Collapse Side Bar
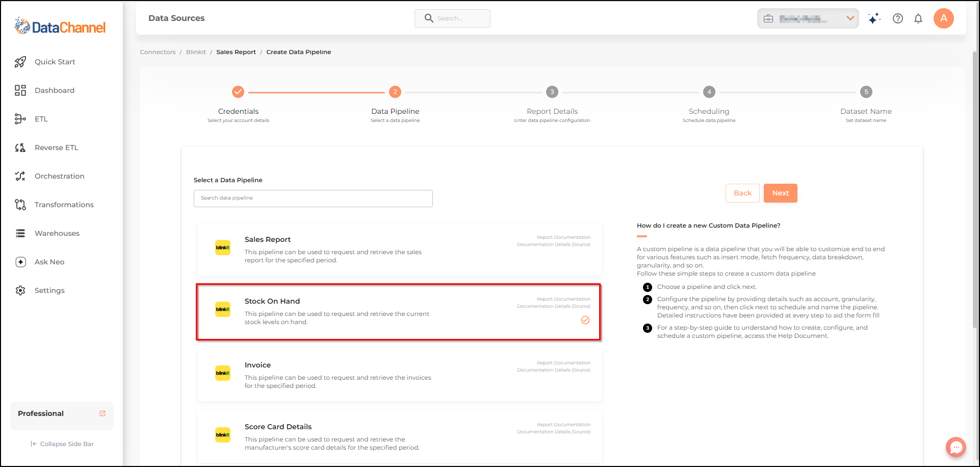This screenshot has width=980, height=467. pos(62,444)
